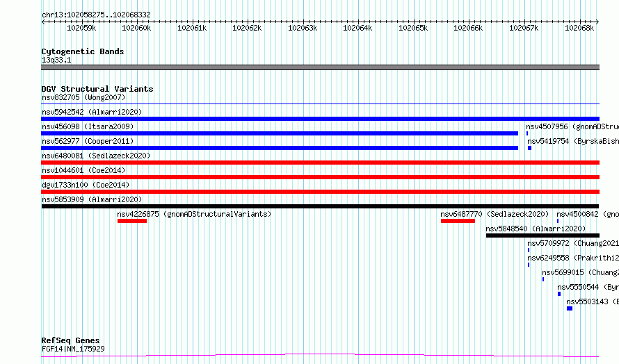Image resolution: width=619 pixels, height=364 pixels.
Task: Click the 102060k ruler tick label
Action: point(136,28)
